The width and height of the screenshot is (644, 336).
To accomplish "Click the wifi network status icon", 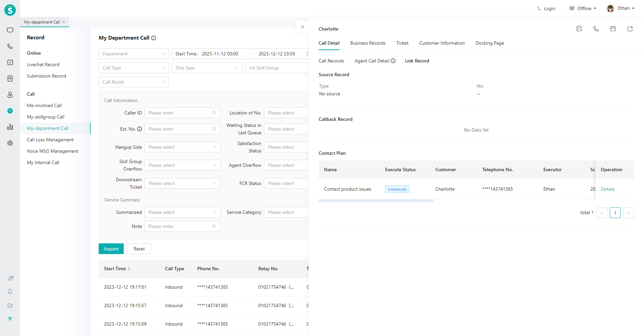I will coord(10,319).
